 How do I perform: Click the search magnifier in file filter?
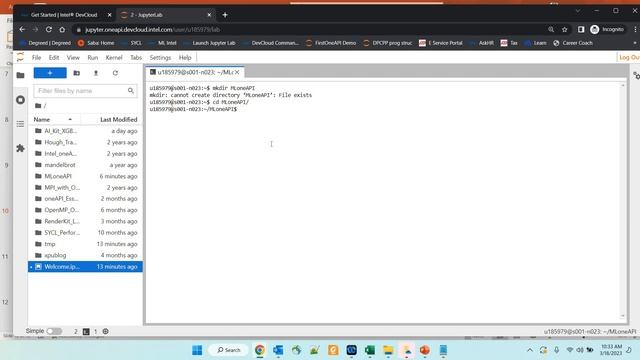131,91
